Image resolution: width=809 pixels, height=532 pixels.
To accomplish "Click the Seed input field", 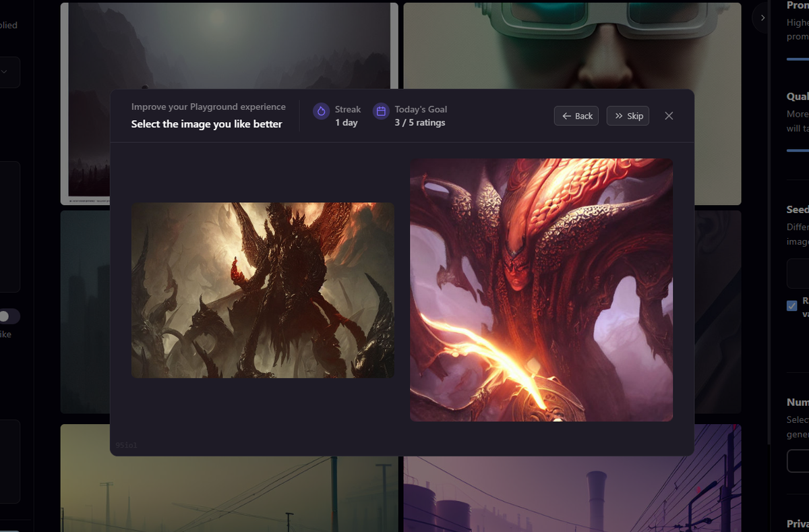I will click(798, 274).
